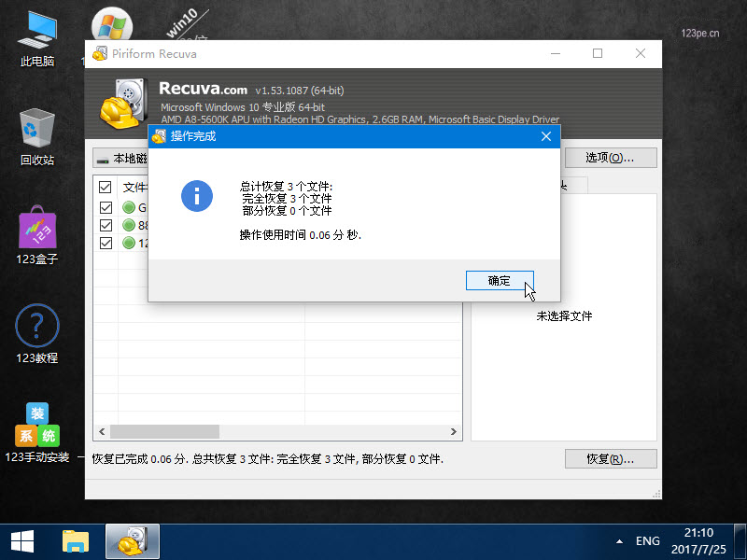Open the ENG input language selector
Screen dimensions: 747x560
[648, 541]
